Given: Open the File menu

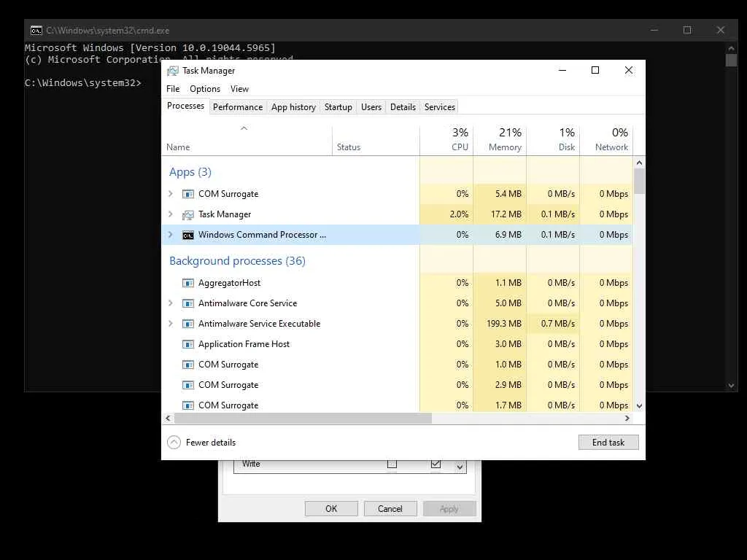Looking at the screenshot, I should [x=173, y=89].
